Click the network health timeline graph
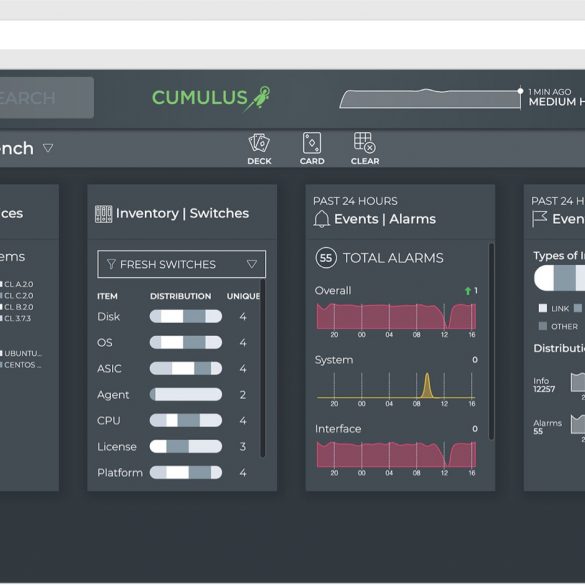The image size is (585, 585). click(430, 99)
